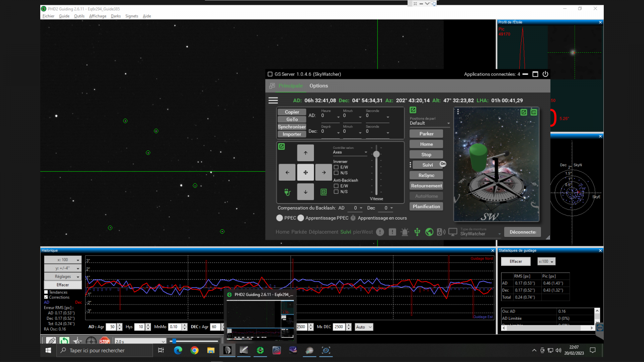This screenshot has height=362, width=644.
Task: Click the monitor icon in GS Server status bar
Action: (x=453, y=232)
